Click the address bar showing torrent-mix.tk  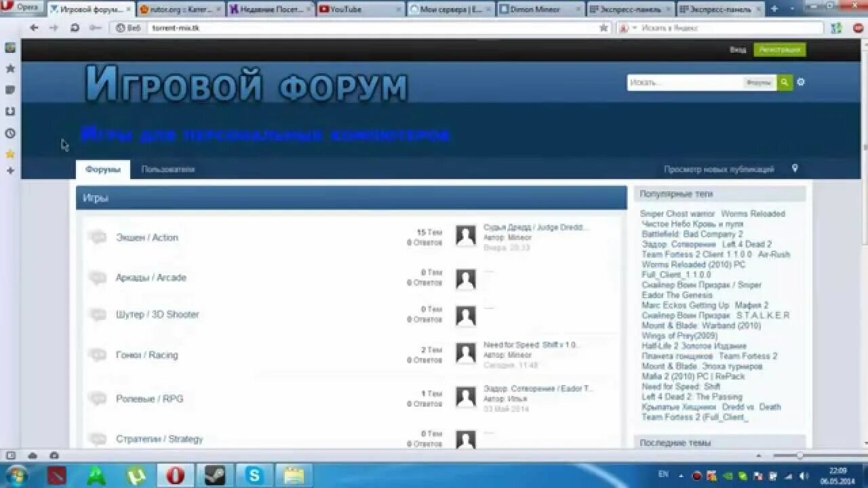point(373,28)
